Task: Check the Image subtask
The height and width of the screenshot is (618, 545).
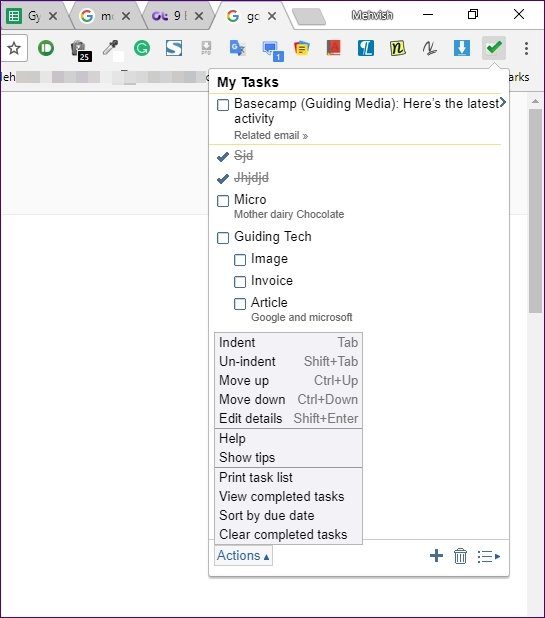Action: pos(240,260)
